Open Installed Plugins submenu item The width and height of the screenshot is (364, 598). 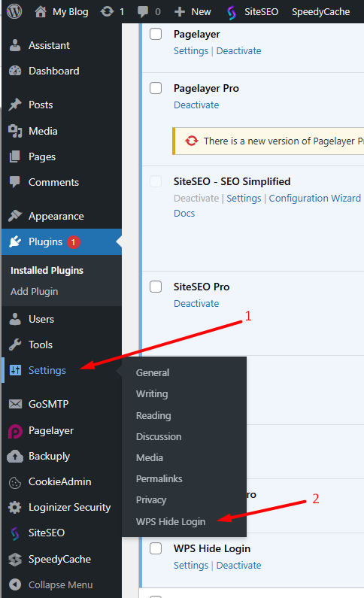47,270
